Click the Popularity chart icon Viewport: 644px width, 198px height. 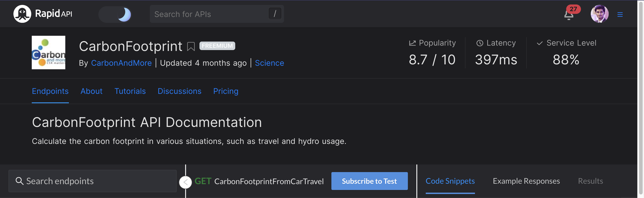coord(412,43)
